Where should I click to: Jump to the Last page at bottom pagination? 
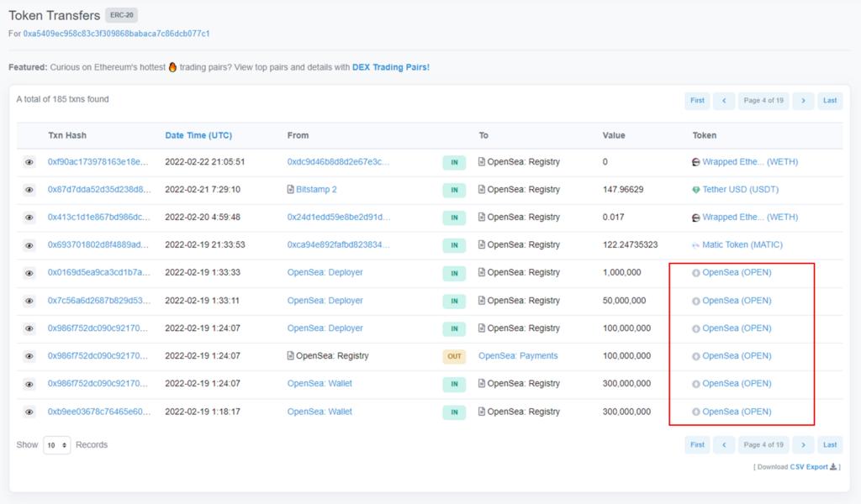[x=830, y=445]
